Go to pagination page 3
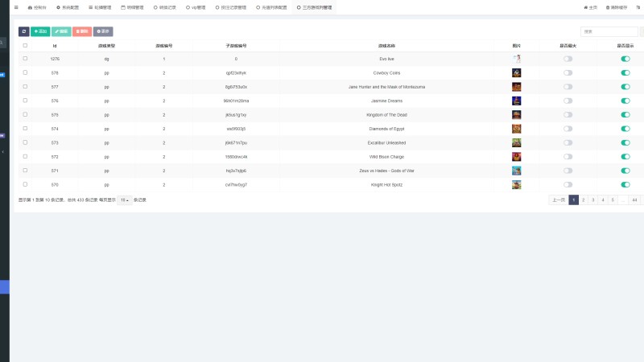Screen dimensions: 644x362 point(593,200)
